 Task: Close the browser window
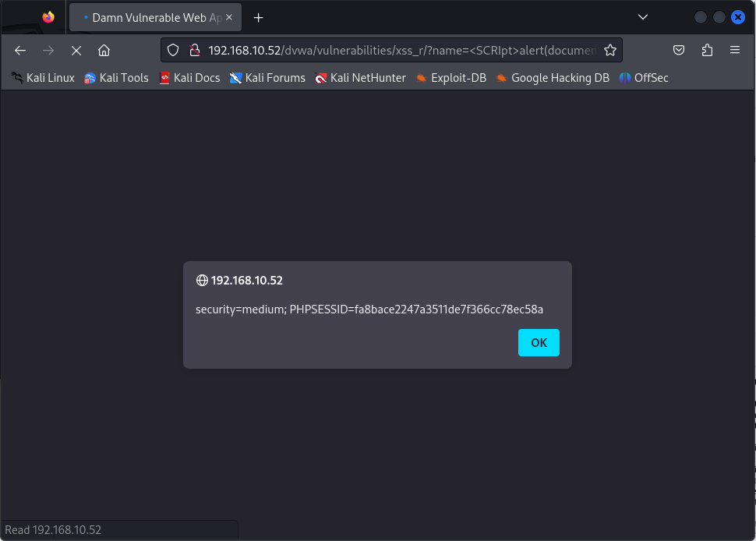tap(737, 17)
